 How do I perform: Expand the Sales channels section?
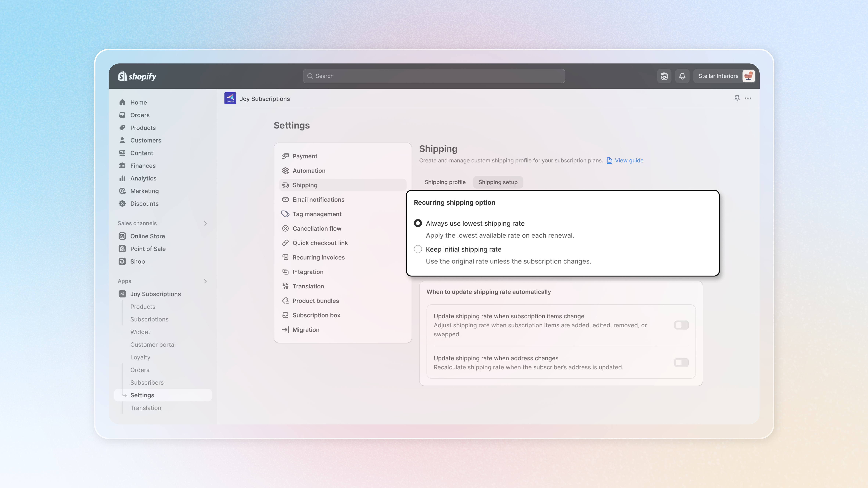(x=205, y=223)
